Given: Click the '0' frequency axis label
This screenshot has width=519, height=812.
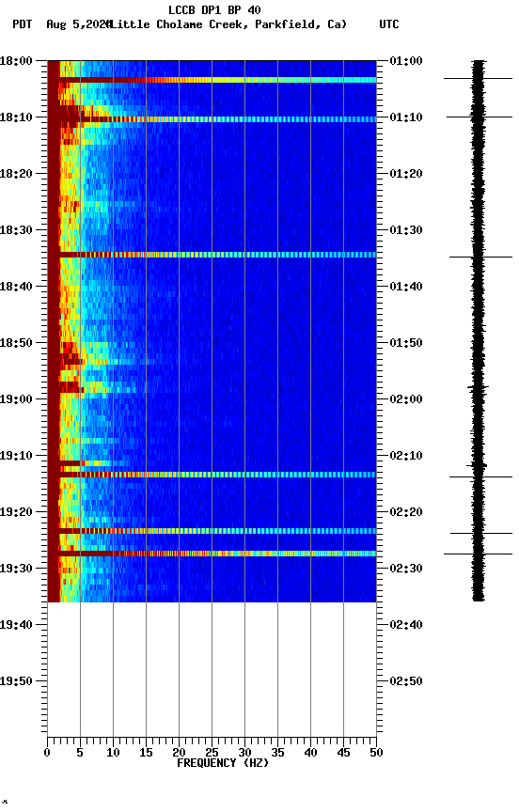Looking at the screenshot, I should [x=47, y=754].
